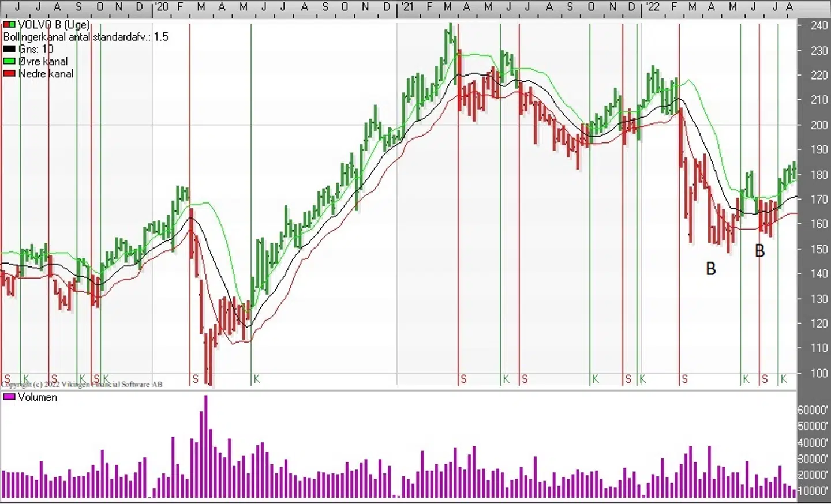831x504 pixels.
Task: Select the red Nedre kanal legend swatch
Action: tap(9, 73)
